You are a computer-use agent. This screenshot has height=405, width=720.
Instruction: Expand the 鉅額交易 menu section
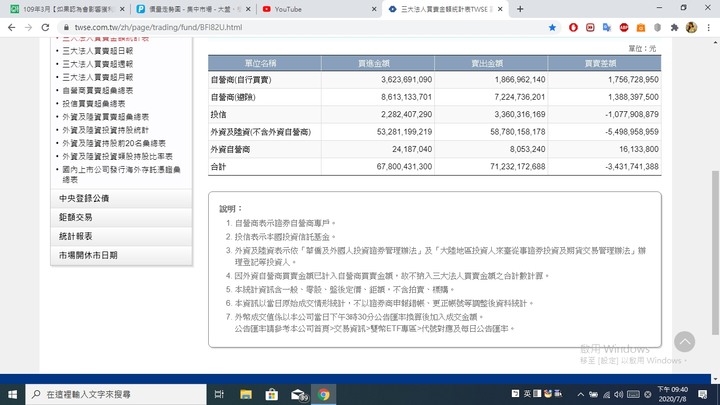coord(121,217)
